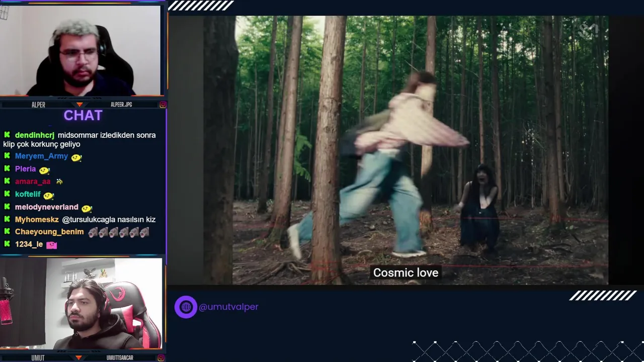Click the yellow emote after koftelif
Viewport: 644px width, 362px height.
coord(48,195)
